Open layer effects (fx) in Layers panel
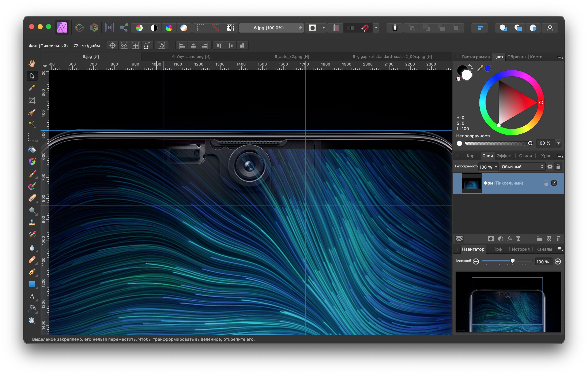Screen dimensions: 588x375 pyautogui.click(x=509, y=239)
